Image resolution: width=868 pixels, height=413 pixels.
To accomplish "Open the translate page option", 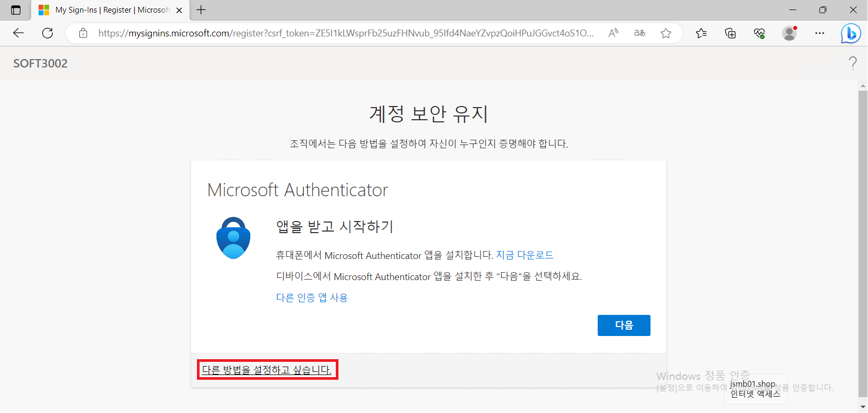I will (639, 33).
